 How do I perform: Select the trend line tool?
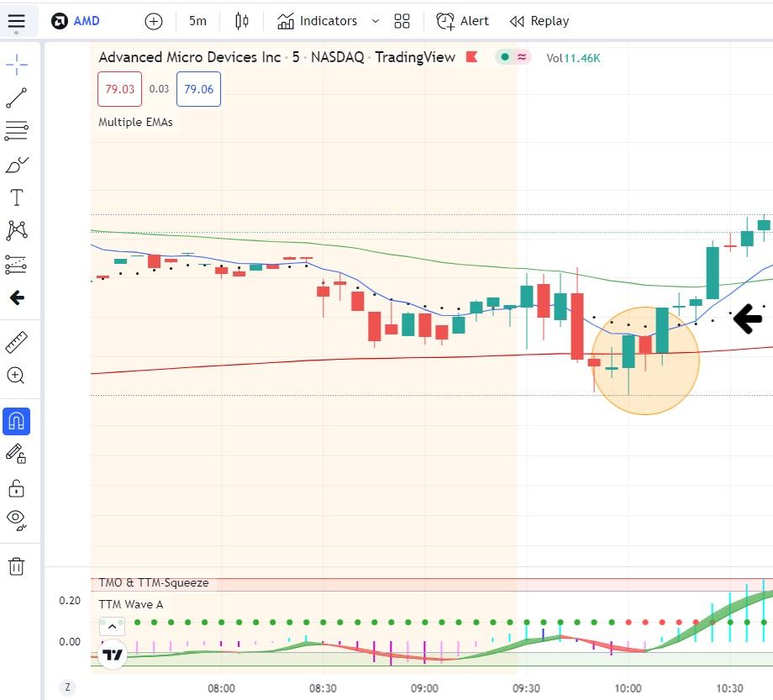click(16, 97)
